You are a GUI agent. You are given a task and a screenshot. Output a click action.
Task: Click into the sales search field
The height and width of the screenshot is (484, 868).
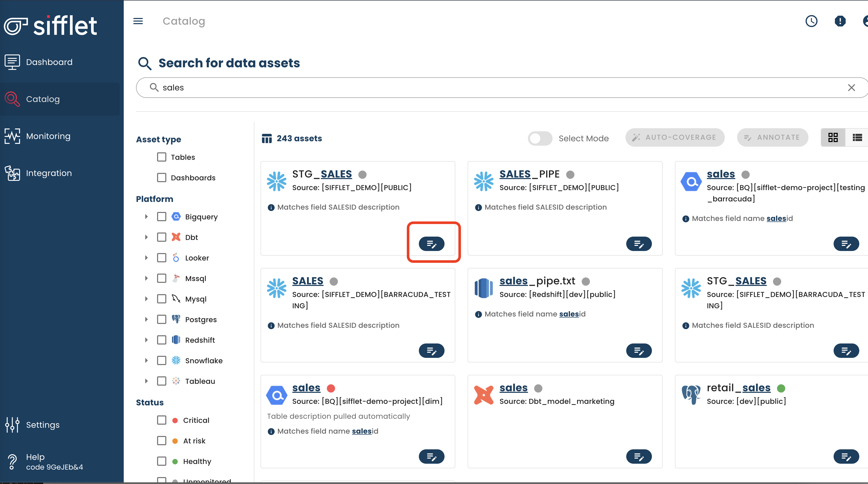click(x=472, y=88)
